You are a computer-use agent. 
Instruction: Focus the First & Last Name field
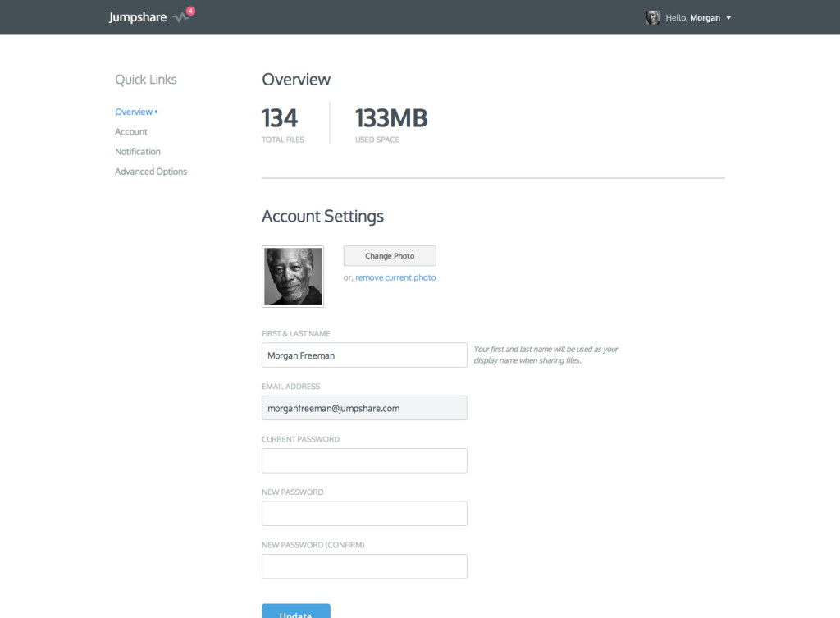364,355
